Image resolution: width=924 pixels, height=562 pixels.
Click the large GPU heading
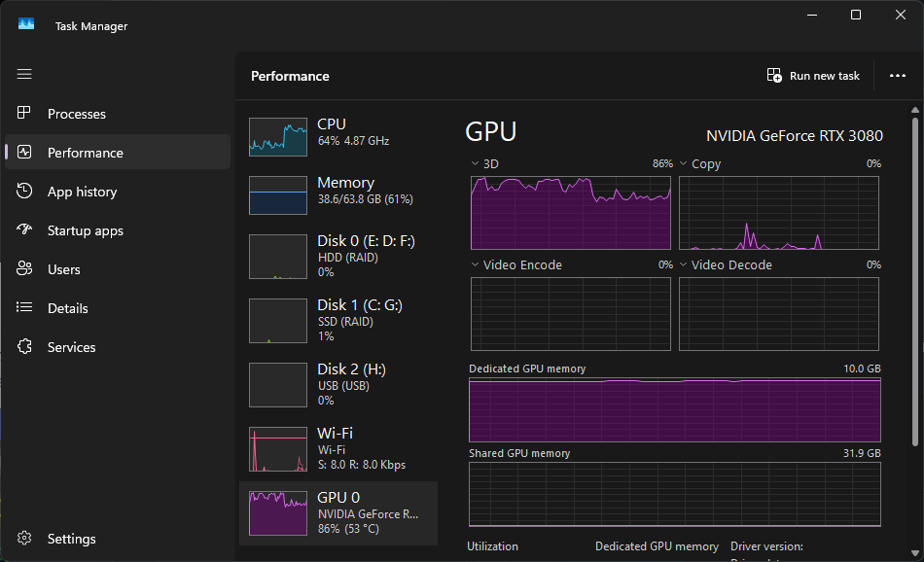[x=491, y=131]
